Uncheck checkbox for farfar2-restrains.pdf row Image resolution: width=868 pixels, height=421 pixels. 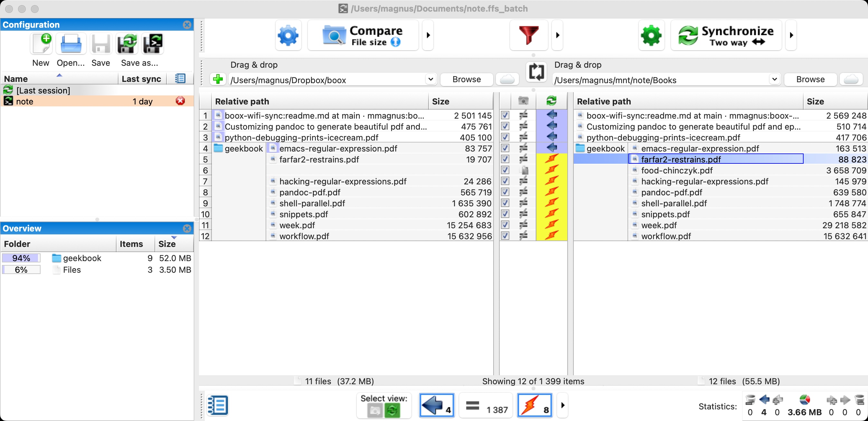click(505, 159)
